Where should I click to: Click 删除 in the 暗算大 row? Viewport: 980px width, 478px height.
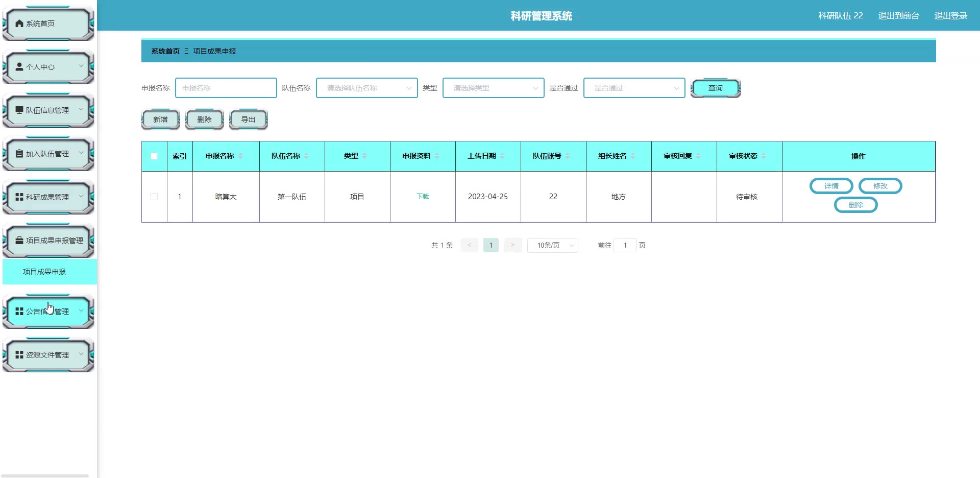[x=856, y=205]
